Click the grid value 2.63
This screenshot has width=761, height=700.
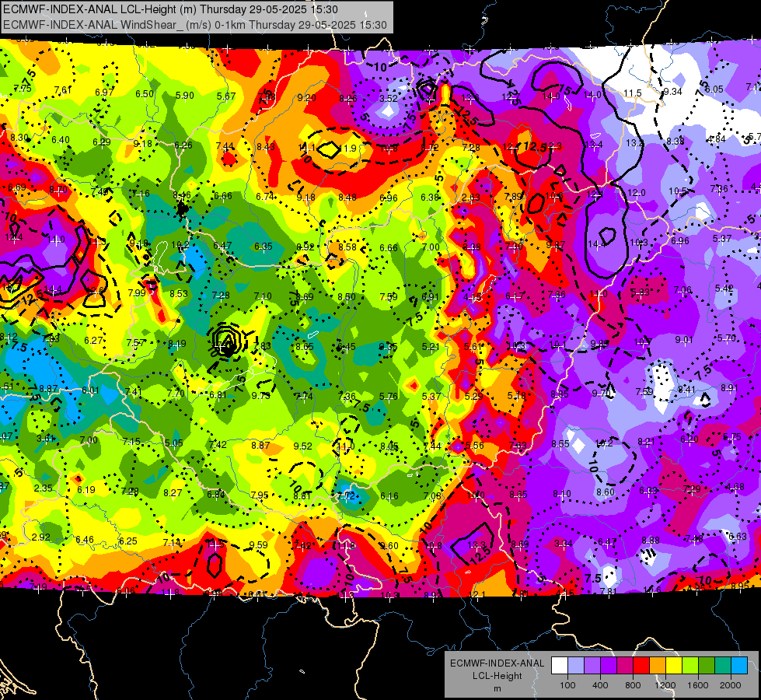pos(471,198)
